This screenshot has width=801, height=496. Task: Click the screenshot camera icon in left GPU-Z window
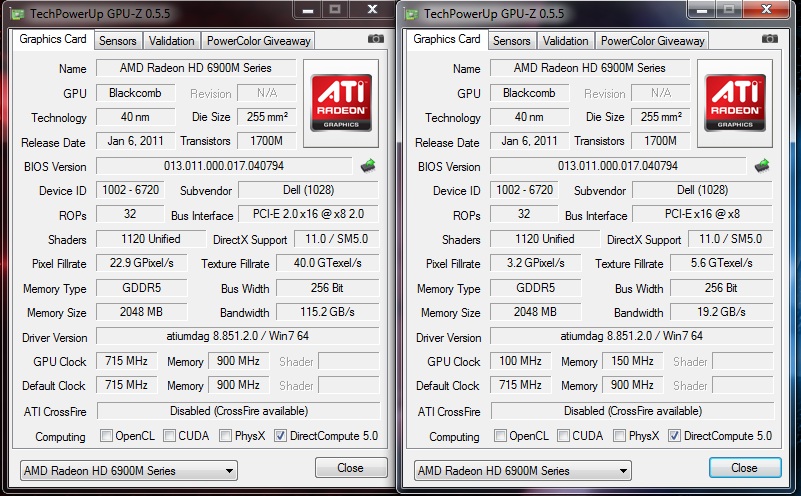pyautogui.click(x=375, y=39)
